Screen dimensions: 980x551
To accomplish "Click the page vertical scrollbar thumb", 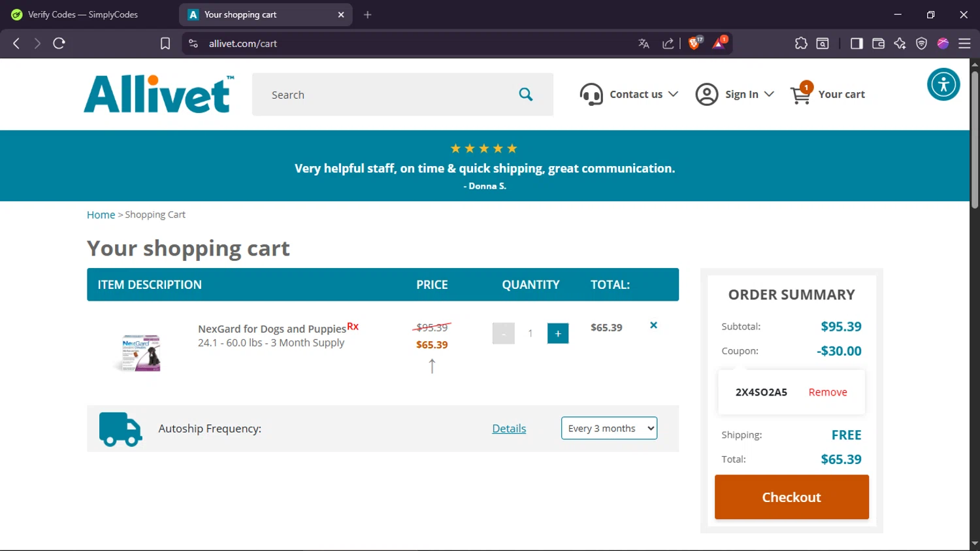I will pos(975,139).
